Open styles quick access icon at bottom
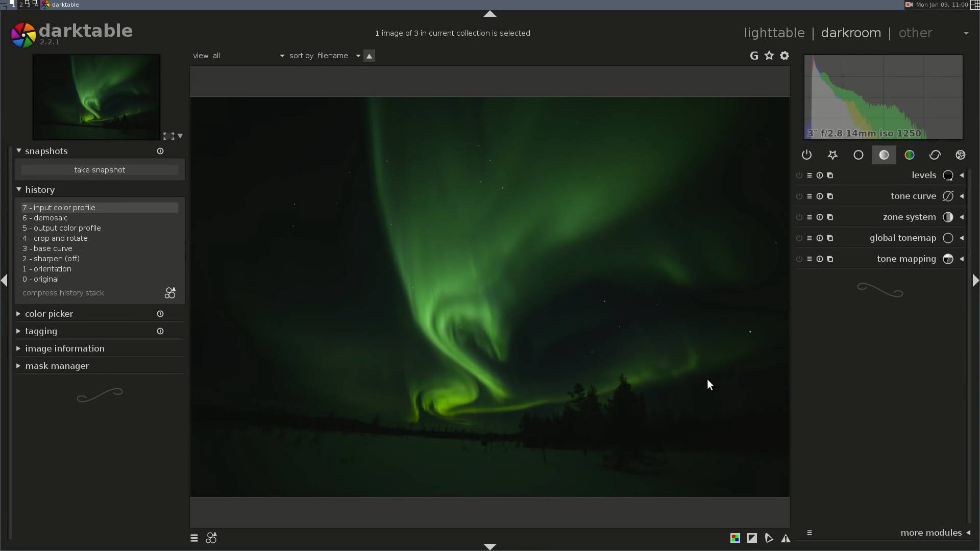980x551 pixels. [211, 538]
